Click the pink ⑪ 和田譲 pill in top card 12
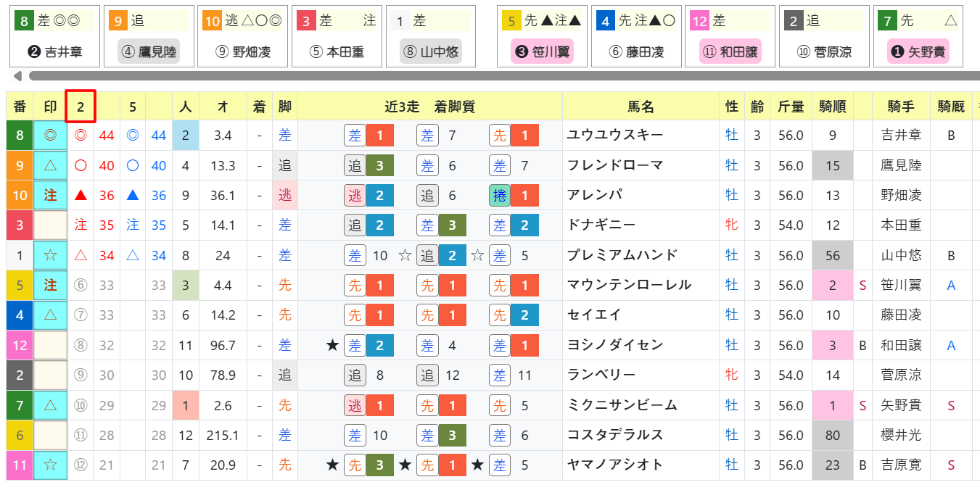The height and width of the screenshot is (490, 980). [x=730, y=52]
